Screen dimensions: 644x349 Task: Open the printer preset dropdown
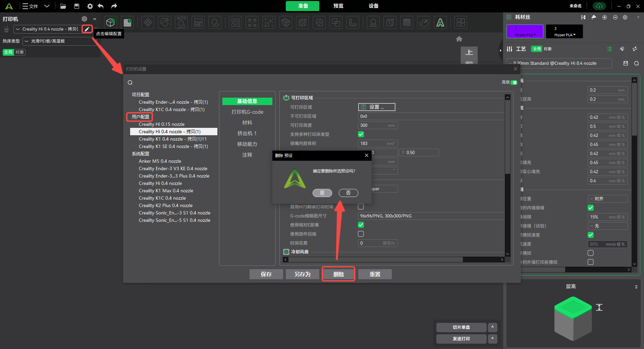(47, 29)
